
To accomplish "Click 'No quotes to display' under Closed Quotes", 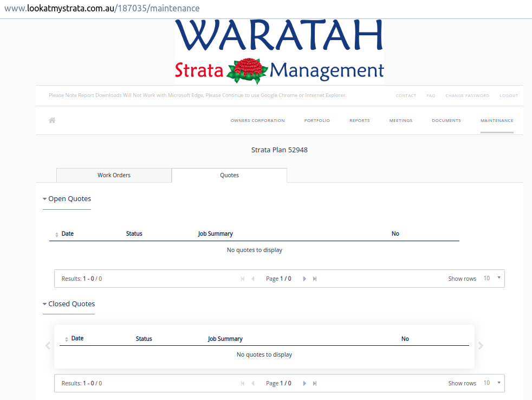I will pos(264,354).
